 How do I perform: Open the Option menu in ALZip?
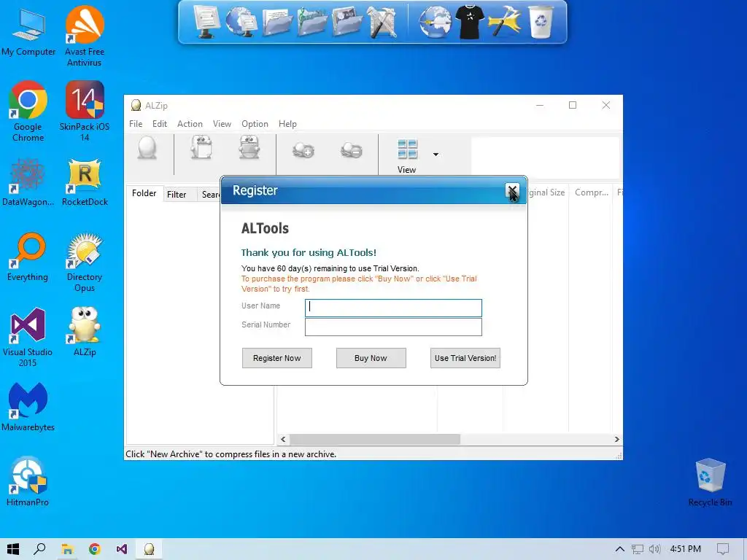255,124
